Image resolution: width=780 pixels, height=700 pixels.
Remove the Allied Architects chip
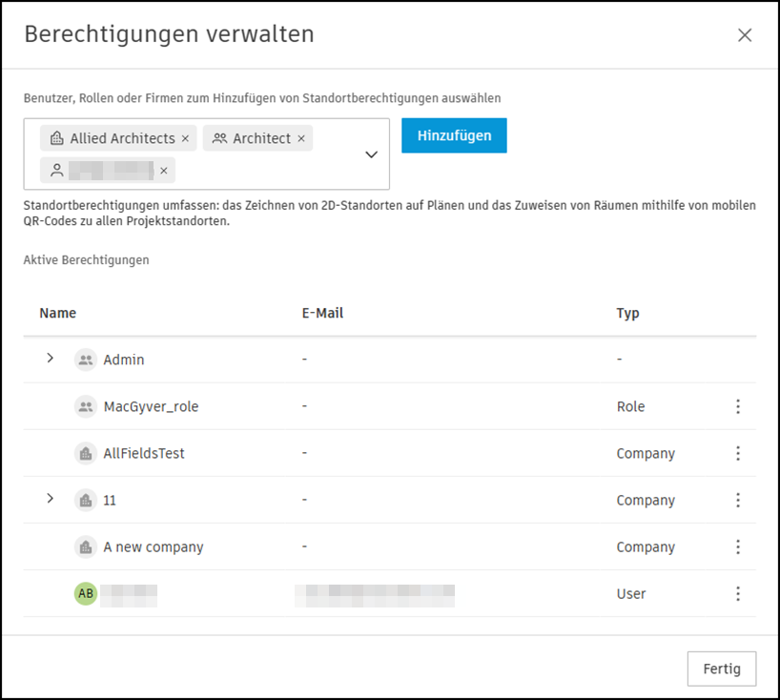coord(185,139)
